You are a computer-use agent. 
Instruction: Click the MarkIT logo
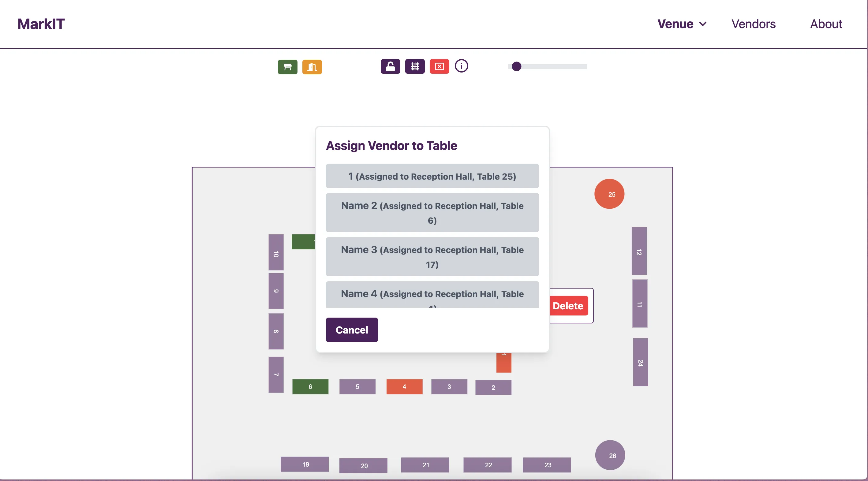41,24
